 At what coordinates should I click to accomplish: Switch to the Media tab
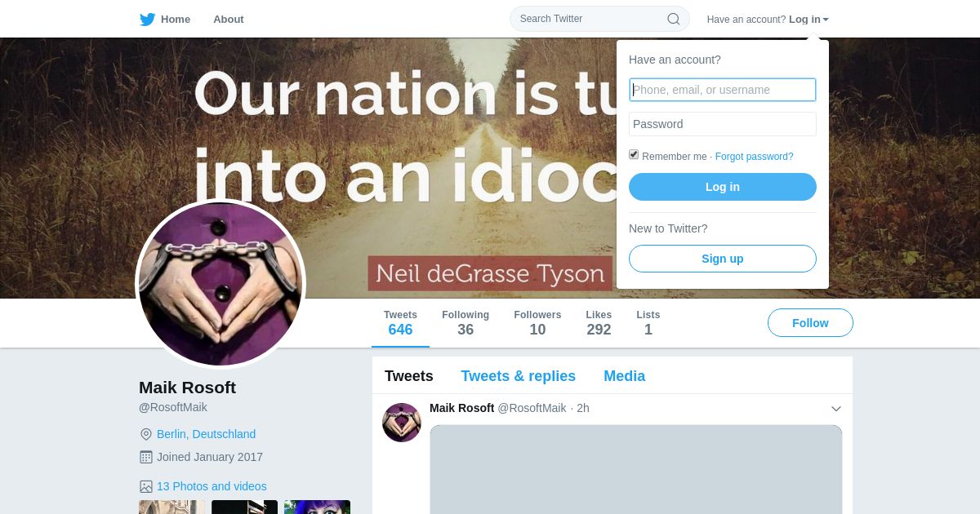pyautogui.click(x=625, y=376)
